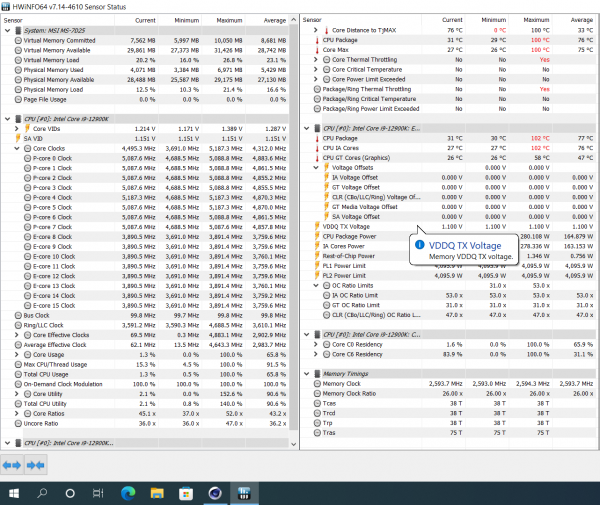Screen dimensions: 600x505
Task: Click the lightning icon beside CPU Package Power
Action: tap(317, 236)
